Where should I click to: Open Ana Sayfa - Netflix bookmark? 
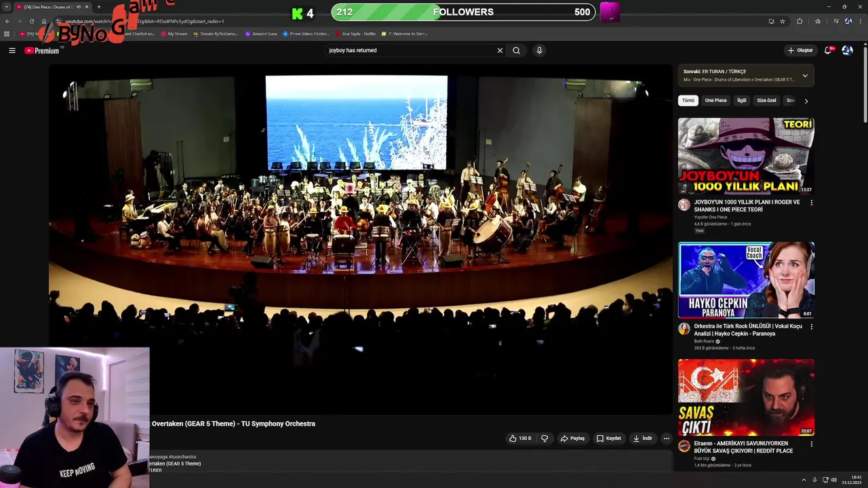pyautogui.click(x=355, y=33)
